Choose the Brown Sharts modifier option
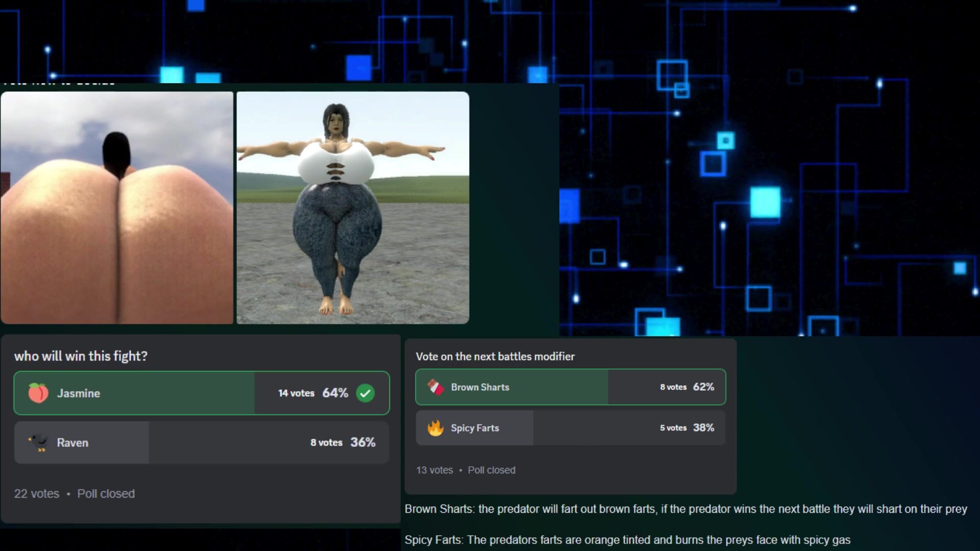 coord(536,387)
